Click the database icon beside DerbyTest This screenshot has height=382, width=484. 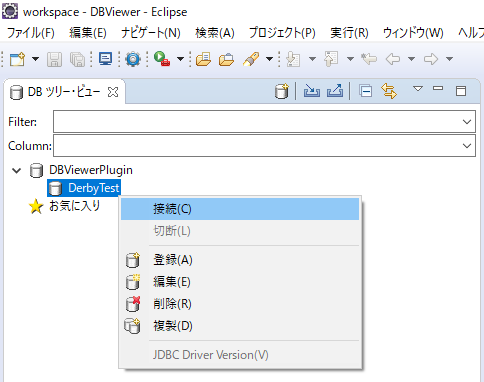point(55,188)
